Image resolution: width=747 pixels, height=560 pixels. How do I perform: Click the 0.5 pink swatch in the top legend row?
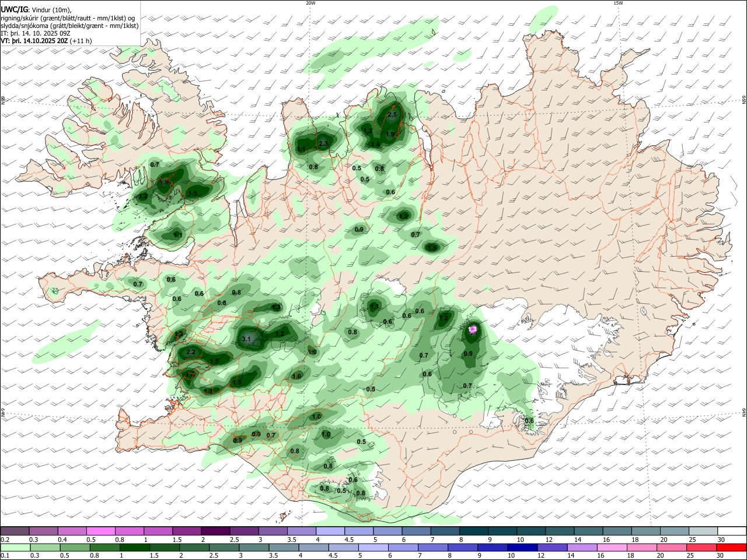[100, 531]
